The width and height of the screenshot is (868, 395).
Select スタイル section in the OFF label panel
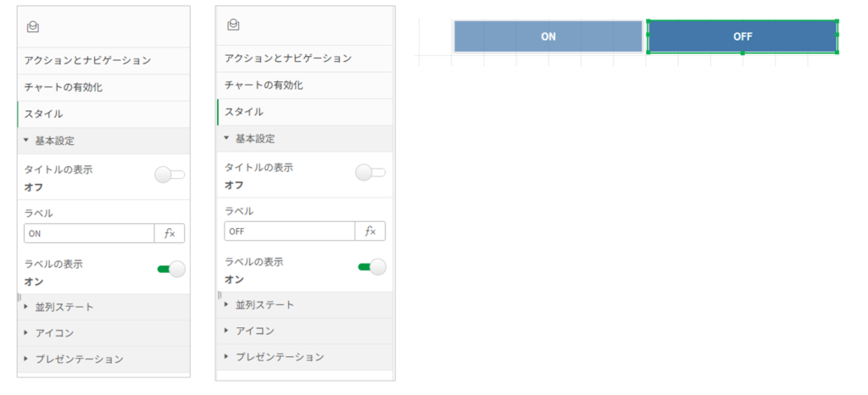tap(244, 112)
